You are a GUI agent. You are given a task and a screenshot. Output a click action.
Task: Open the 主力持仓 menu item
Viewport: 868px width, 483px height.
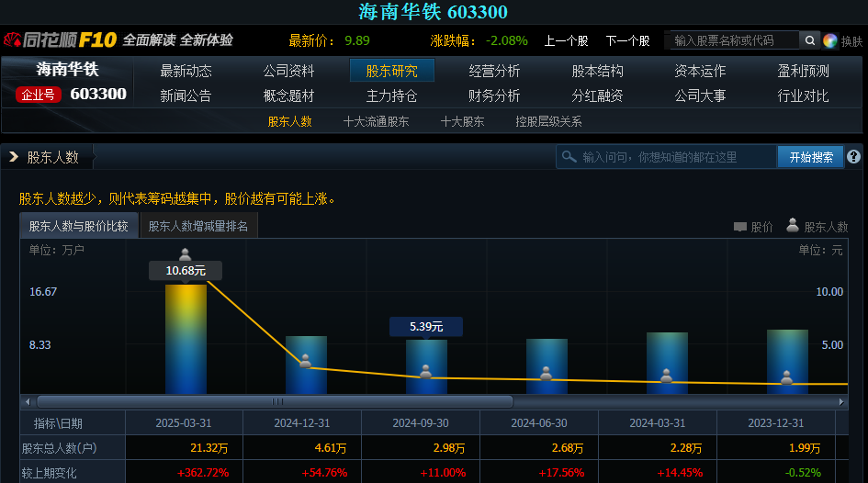pyautogui.click(x=392, y=95)
